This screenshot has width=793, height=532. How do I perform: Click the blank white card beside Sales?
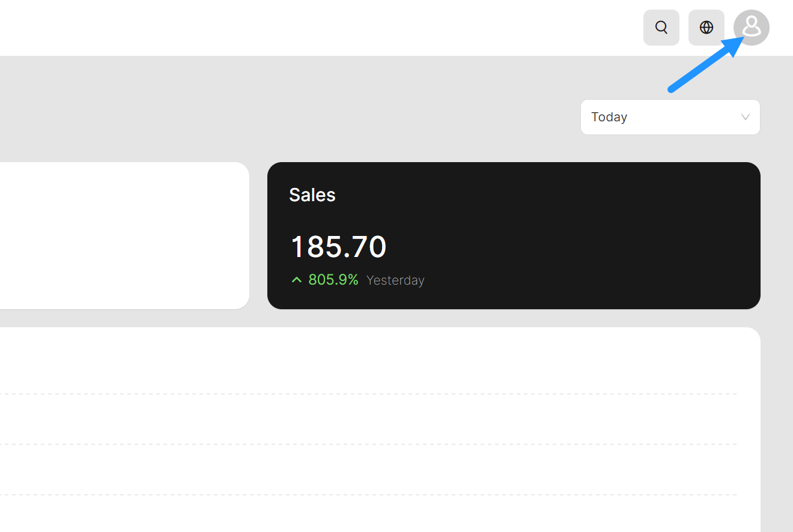click(x=120, y=235)
